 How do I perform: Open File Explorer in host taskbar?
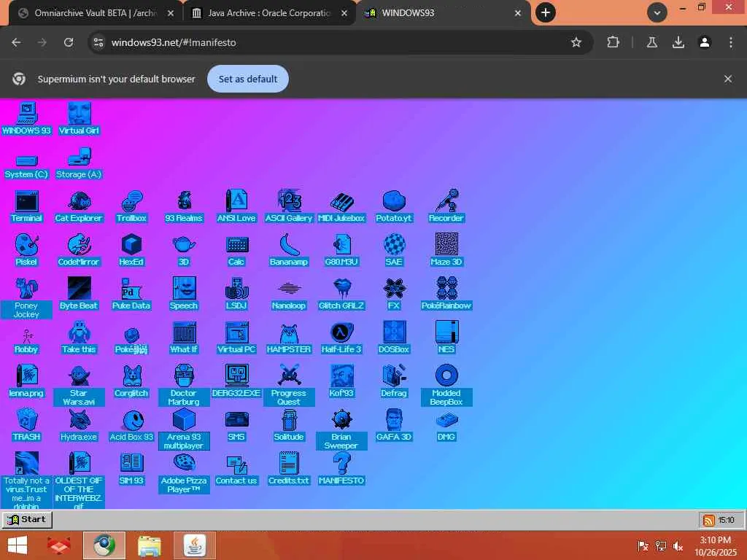click(150, 545)
